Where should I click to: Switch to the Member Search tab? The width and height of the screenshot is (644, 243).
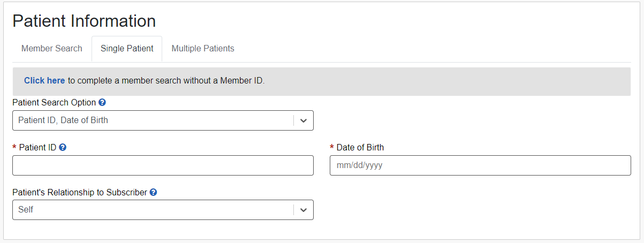tap(52, 49)
